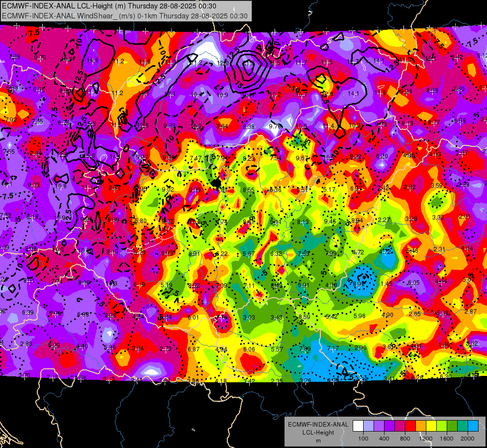Click the legend tick label 400

click(384, 439)
